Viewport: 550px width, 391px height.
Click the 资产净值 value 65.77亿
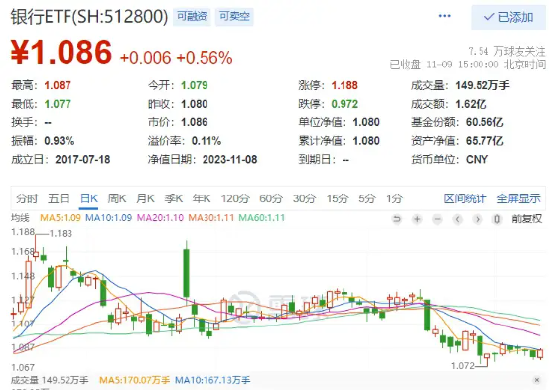[484, 141]
